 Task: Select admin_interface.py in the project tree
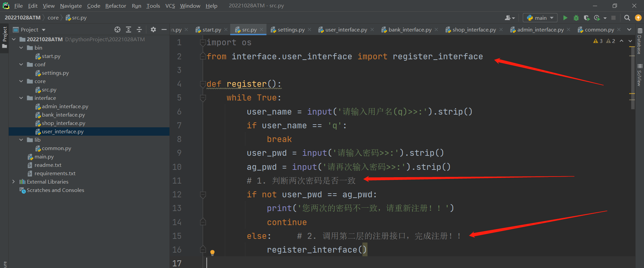click(x=65, y=106)
